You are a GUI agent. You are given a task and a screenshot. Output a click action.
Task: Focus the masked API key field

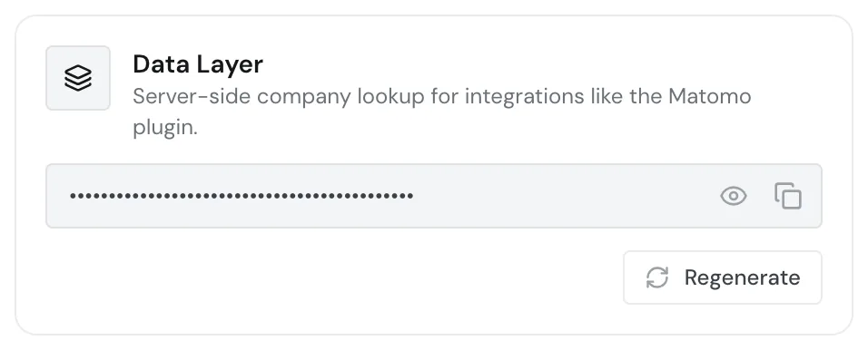pyautogui.click(x=433, y=196)
